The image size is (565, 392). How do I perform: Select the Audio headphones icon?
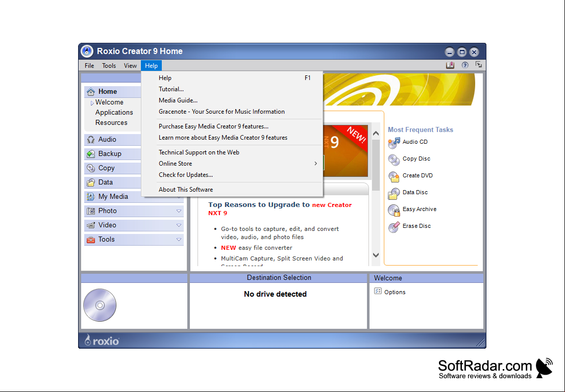[91, 139]
